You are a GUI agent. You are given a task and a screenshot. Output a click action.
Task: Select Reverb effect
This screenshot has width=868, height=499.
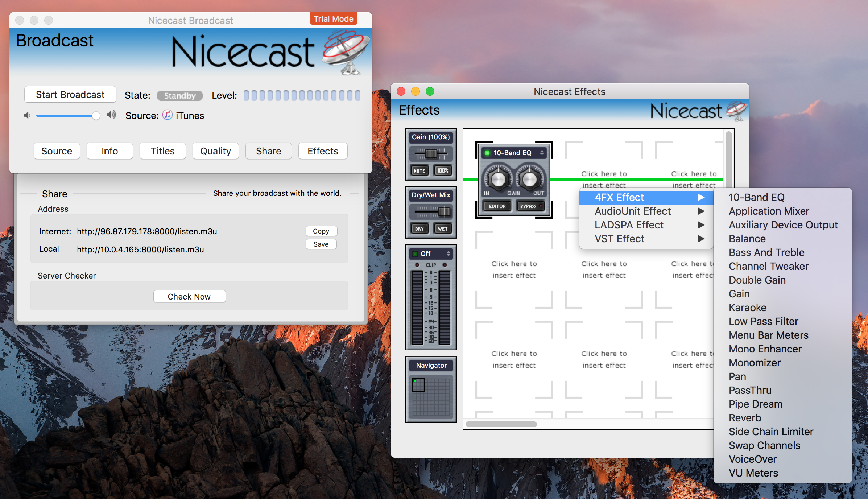point(782,418)
